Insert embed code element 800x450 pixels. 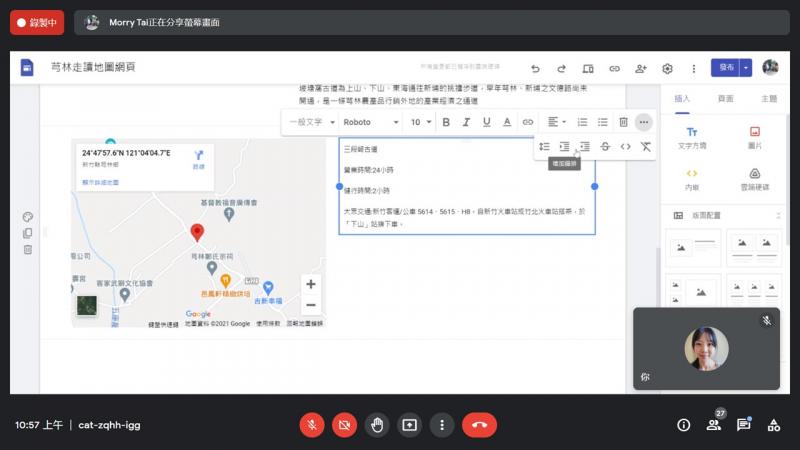pyautogui.click(x=692, y=180)
